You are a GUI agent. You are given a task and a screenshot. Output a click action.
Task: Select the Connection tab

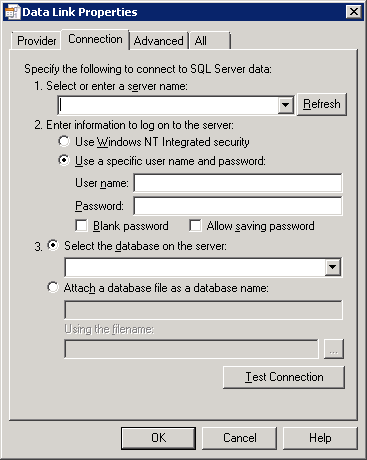coord(95,39)
